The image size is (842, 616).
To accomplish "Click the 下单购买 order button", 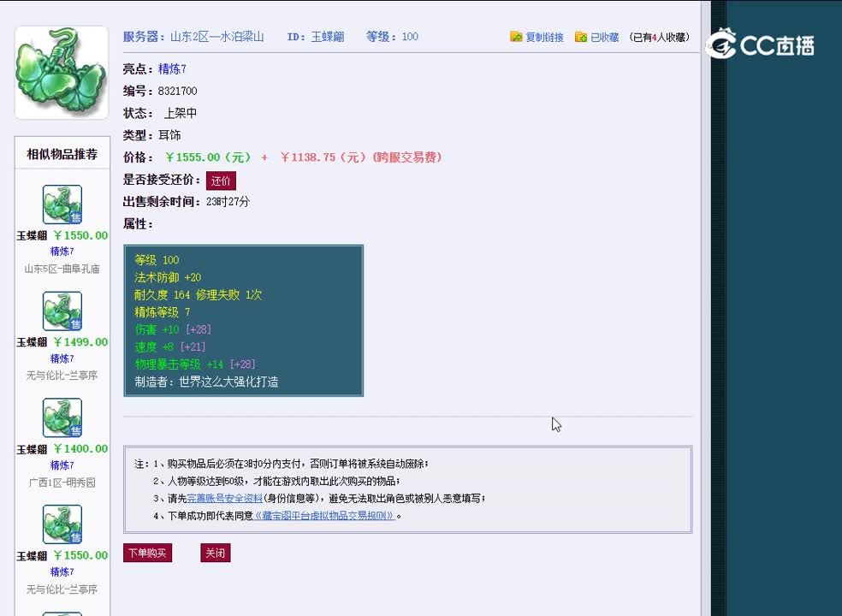I will point(147,553).
